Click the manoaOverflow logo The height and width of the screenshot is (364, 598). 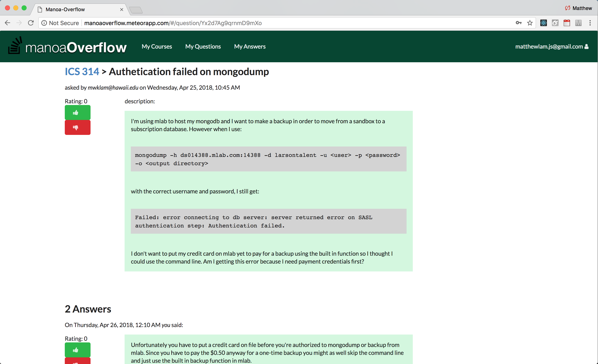[67, 46]
